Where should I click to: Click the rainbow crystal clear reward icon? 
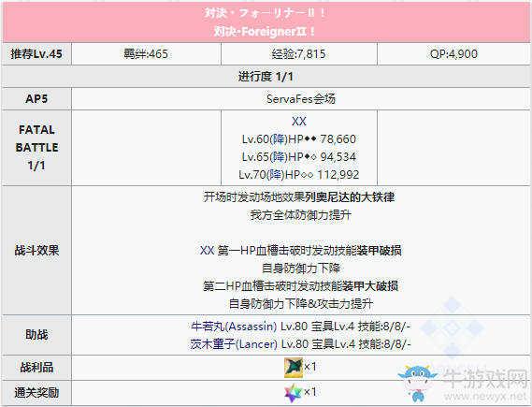(294, 392)
